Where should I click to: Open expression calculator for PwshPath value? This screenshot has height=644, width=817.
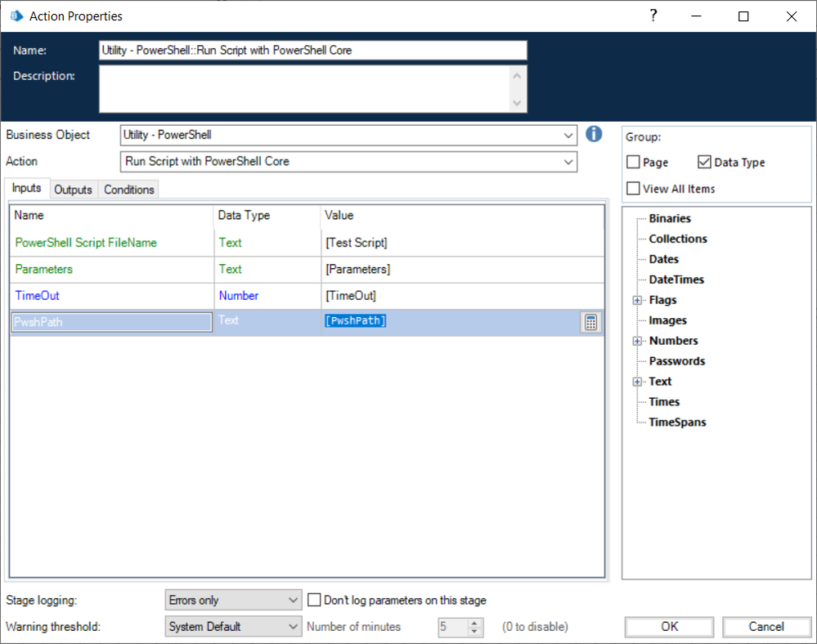(590, 322)
